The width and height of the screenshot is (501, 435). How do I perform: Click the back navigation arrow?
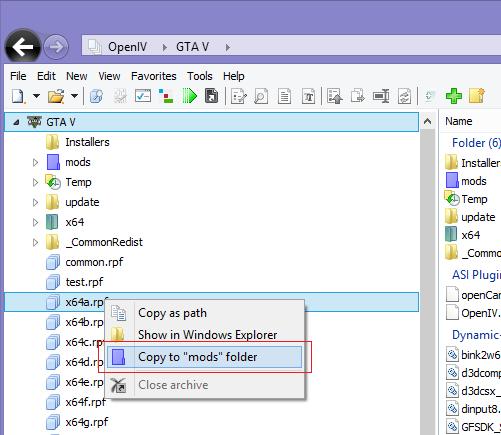coord(22,47)
